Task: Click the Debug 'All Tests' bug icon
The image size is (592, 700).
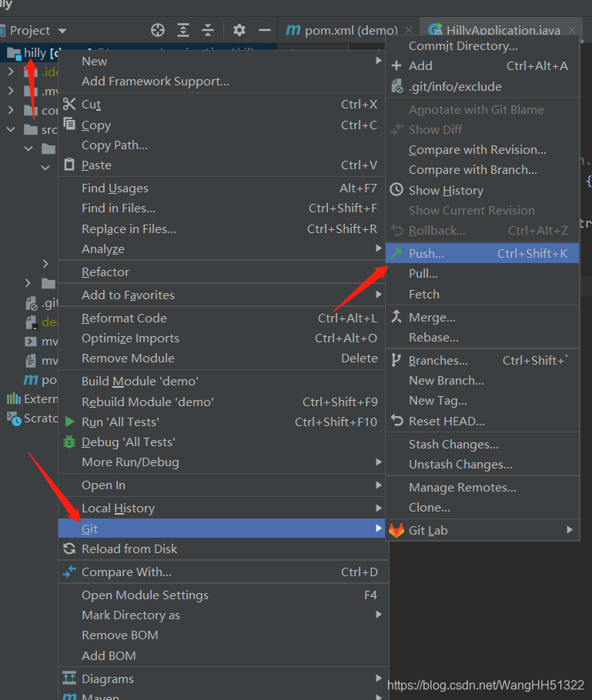Action: (69, 442)
